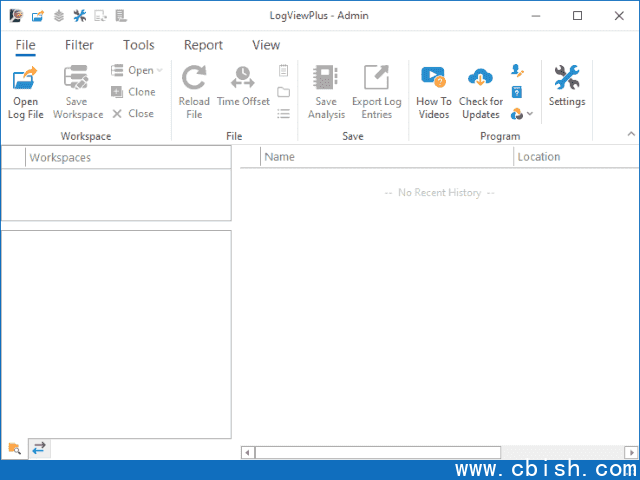Click the horizontal scrollbar right arrow
Image resolution: width=640 pixels, height=480 pixels.
point(631,452)
